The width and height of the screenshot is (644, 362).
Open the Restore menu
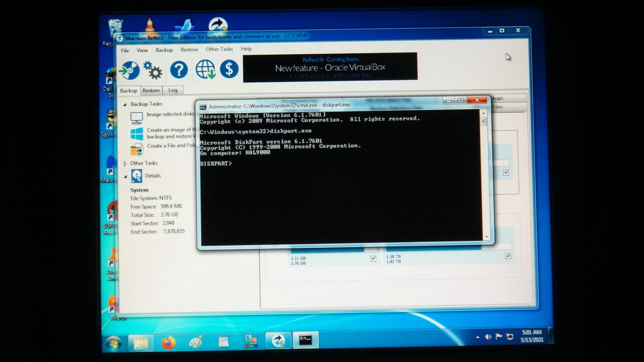189,50
